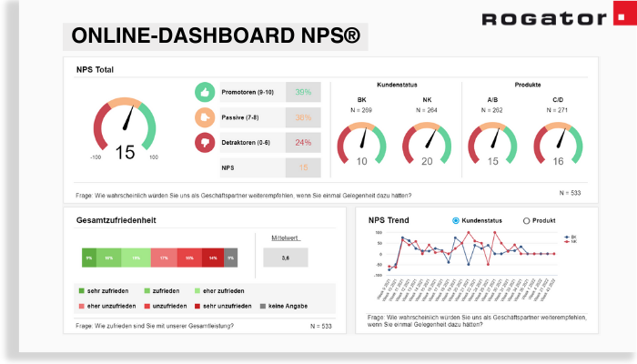The width and height of the screenshot is (637, 364).
Task: Click the BK series in trend legend
Action: 571,237
